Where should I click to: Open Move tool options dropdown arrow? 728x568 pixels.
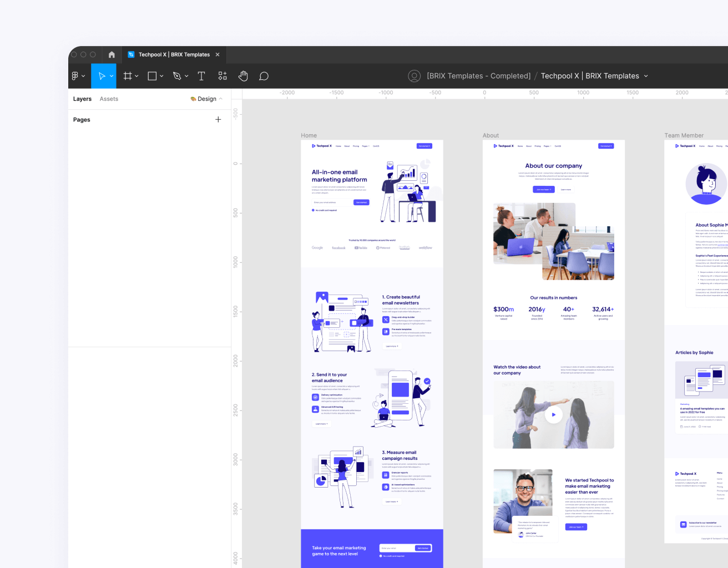[112, 76]
